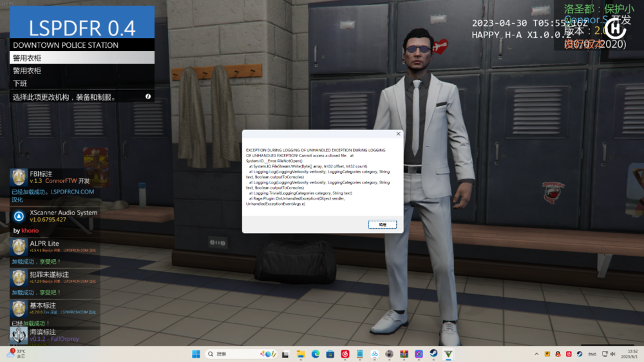Open Steam from the taskbar

pos(433,354)
